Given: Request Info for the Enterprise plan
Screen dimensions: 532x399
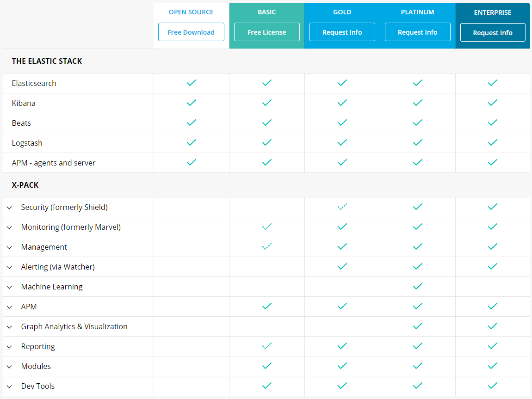Looking at the screenshot, I should pos(493,33).
